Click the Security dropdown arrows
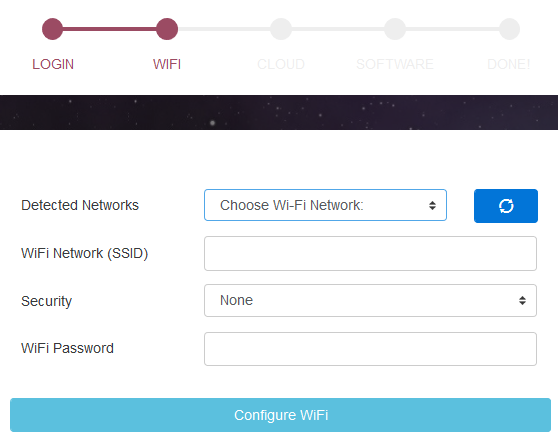The width and height of the screenshot is (558, 435). (522, 300)
